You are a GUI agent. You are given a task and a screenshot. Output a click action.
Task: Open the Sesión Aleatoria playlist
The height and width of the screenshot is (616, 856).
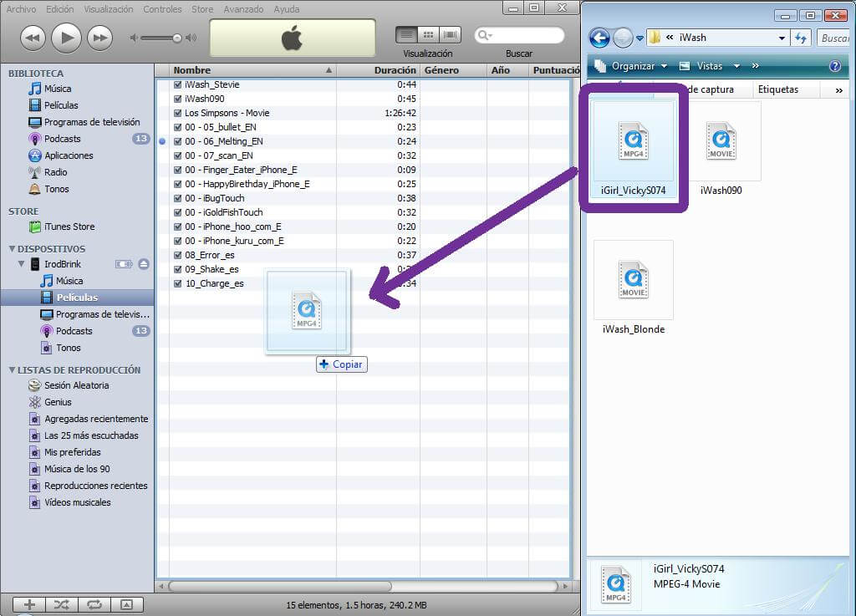pos(76,385)
